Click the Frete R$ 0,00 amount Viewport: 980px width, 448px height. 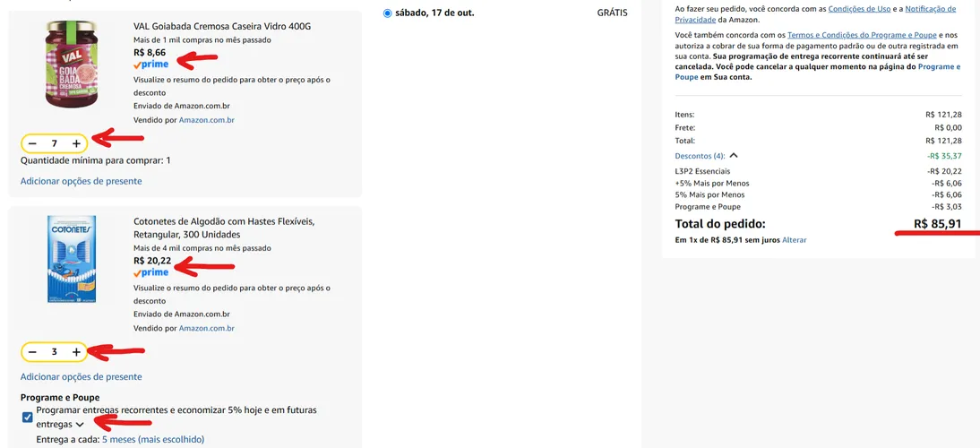pyautogui.click(x=948, y=128)
